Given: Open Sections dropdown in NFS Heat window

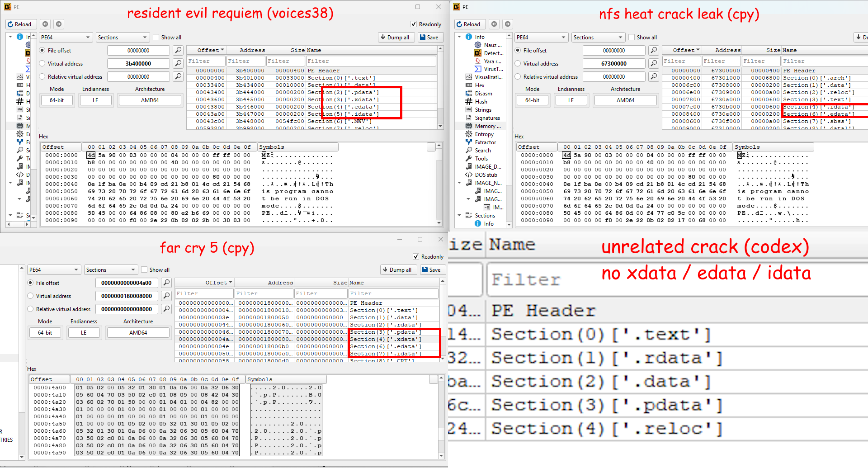Looking at the screenshot, I should point(598,38).
